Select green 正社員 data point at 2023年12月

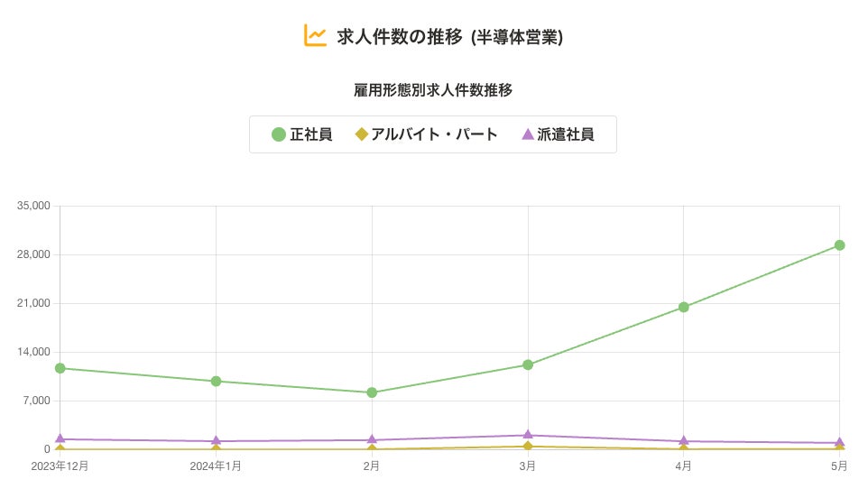coord(60,368)
